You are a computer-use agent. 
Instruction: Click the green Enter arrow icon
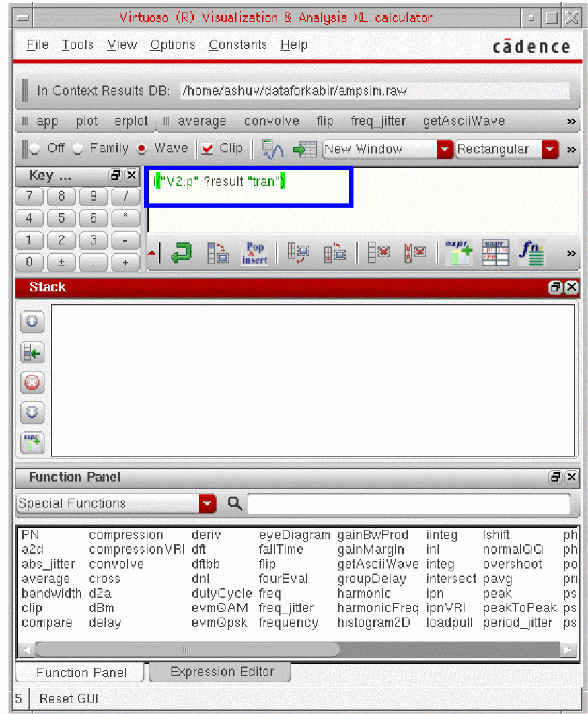coord(181,253)
